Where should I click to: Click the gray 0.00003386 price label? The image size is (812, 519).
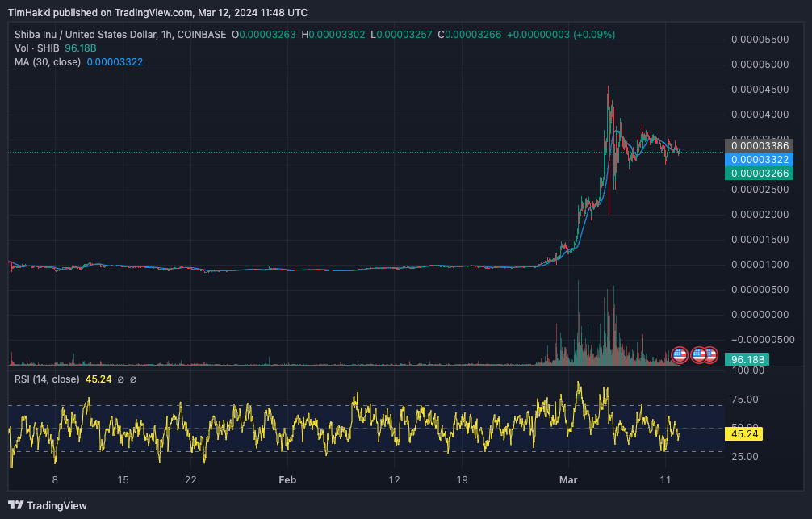[760, 145]
